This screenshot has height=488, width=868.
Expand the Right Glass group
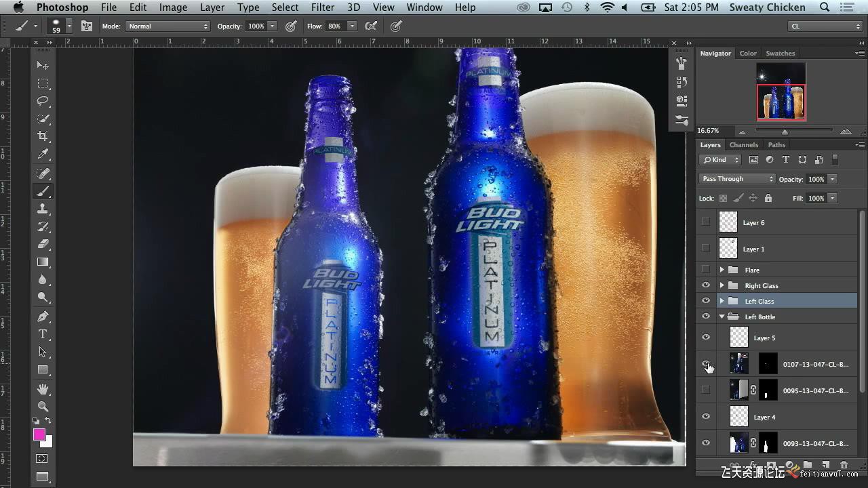click(x=722, y=285)
